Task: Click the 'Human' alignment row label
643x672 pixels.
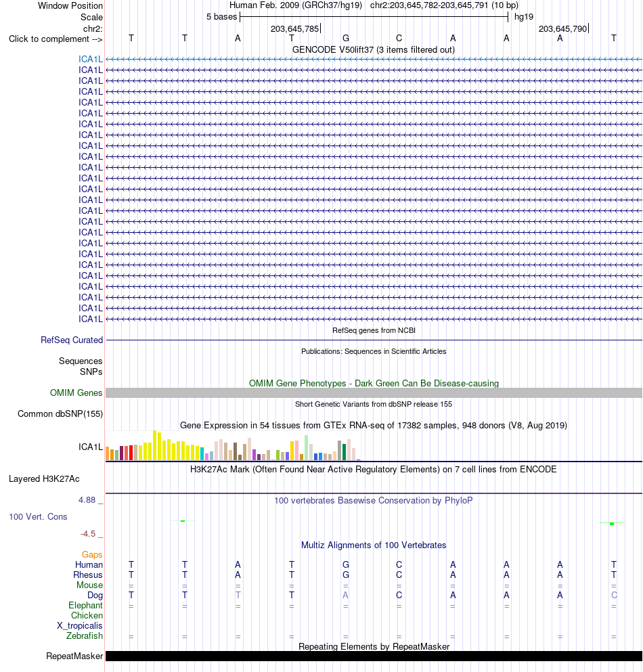Action: (89, 564)
